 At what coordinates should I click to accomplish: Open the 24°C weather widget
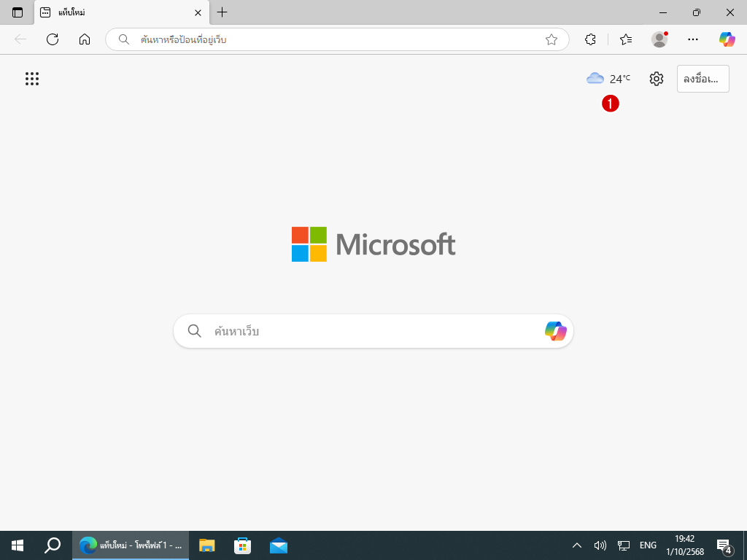(x=608, y=79)
